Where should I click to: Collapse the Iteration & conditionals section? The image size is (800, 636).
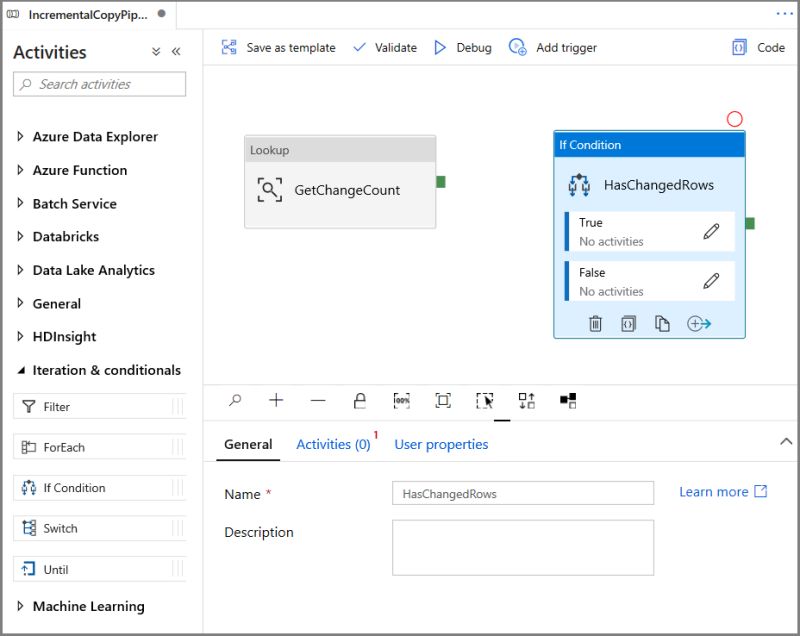23,370
